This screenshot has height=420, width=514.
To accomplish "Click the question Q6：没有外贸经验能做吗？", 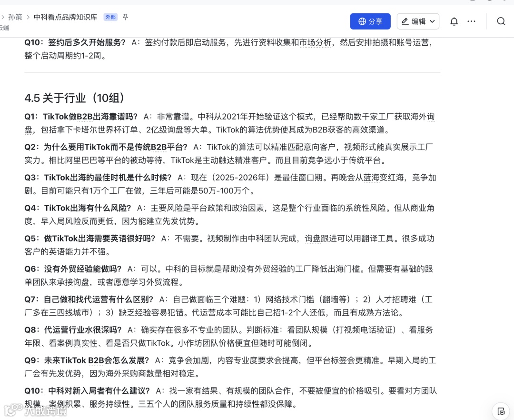I will 73,269.
